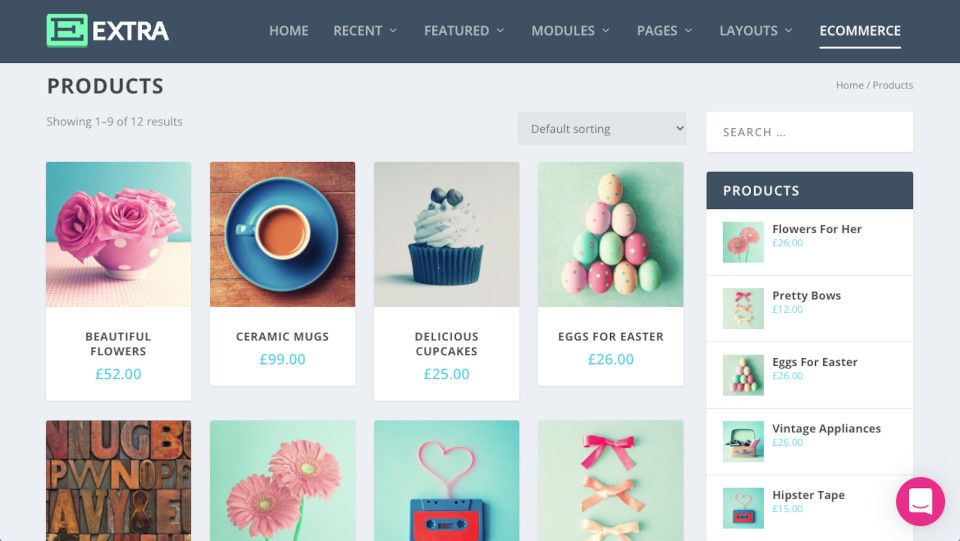Open the Default sorting combo box

602,129
